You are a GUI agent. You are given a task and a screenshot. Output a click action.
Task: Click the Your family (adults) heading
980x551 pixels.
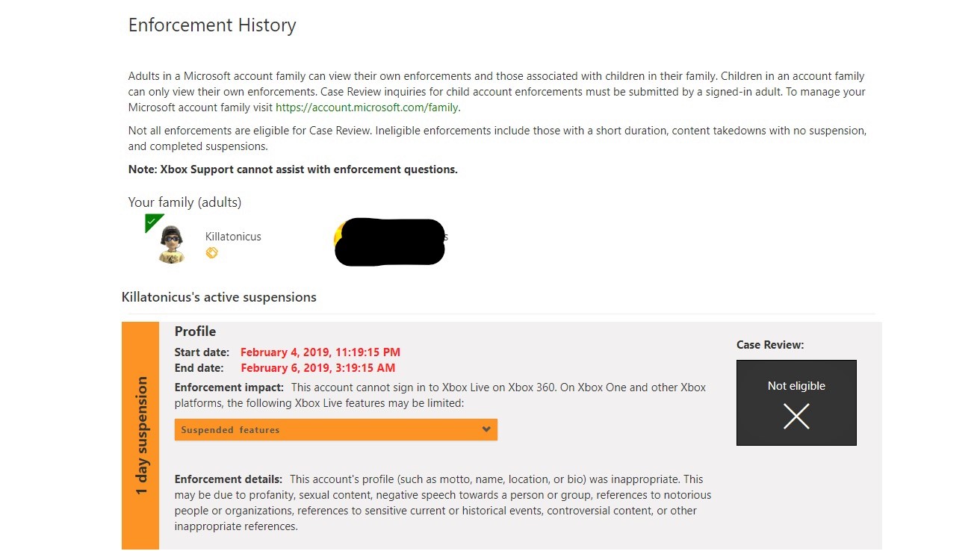pos(184,202)
